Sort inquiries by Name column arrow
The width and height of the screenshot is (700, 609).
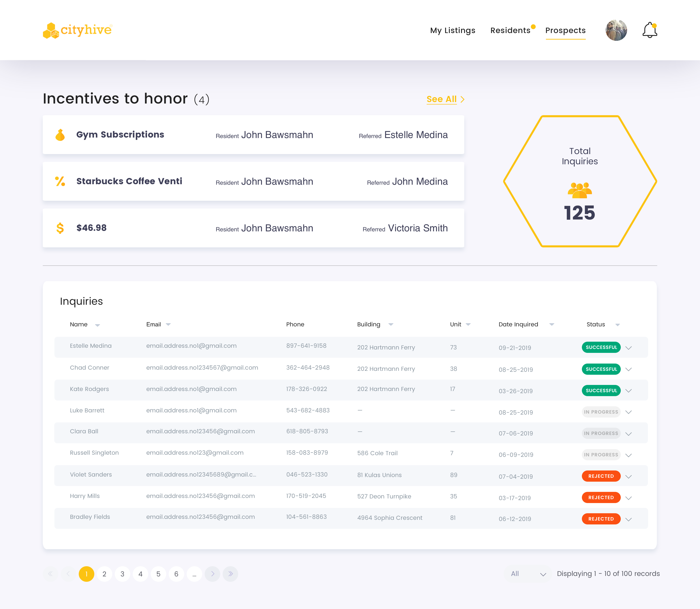pos(97,325)
